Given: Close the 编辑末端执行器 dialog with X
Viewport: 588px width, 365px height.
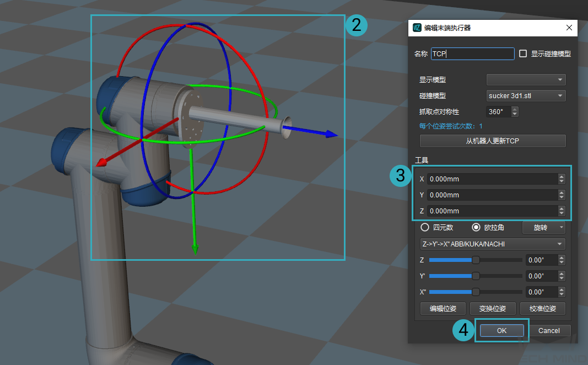Looking at the screenshot, I should coord(569,28).
